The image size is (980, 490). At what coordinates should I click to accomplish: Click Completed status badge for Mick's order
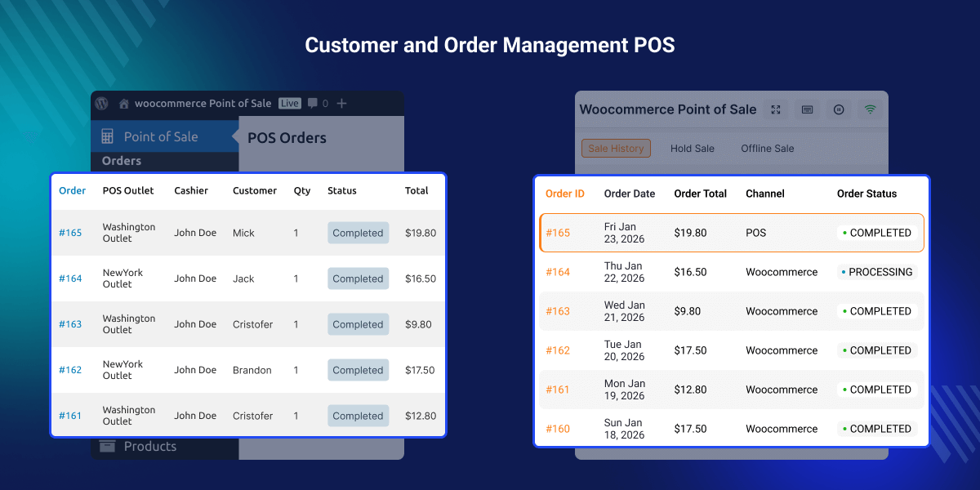point(358,233)
